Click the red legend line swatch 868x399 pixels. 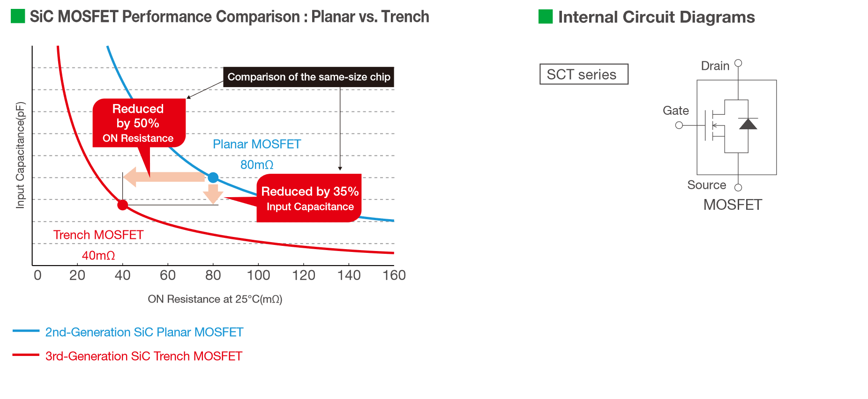(26, 355)
